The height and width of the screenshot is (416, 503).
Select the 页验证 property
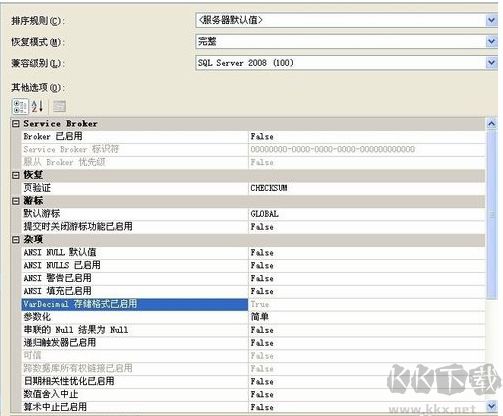[37, 188]
